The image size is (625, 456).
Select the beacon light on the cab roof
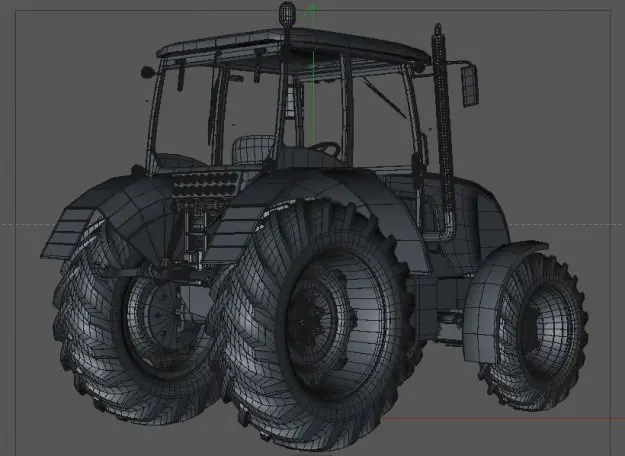(x=287, y=12)
